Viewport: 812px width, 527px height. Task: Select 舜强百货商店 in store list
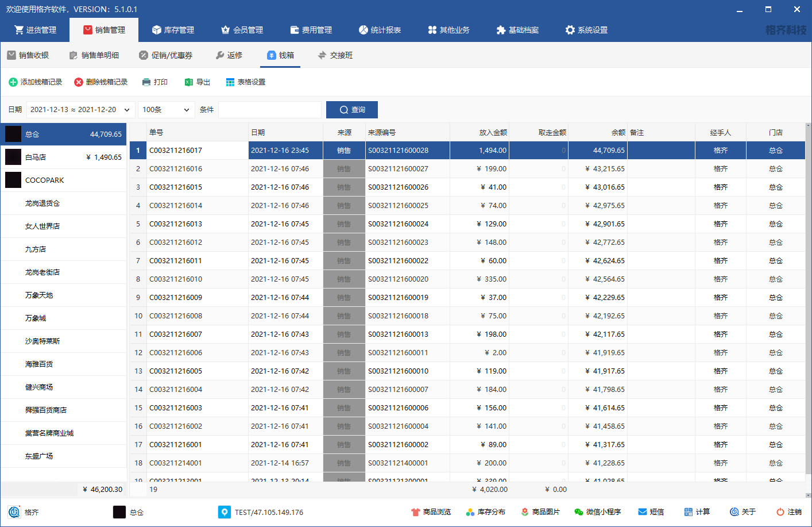(x=63, y=410)
